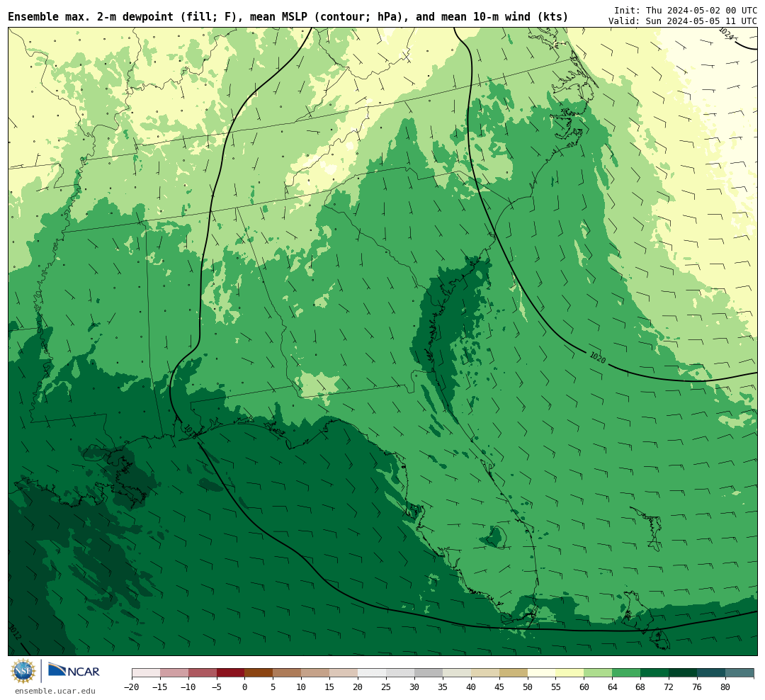765x700 pixels.
Task: Click the 1016 isobar label near the Gulf coast
Action: coord(189,431)
